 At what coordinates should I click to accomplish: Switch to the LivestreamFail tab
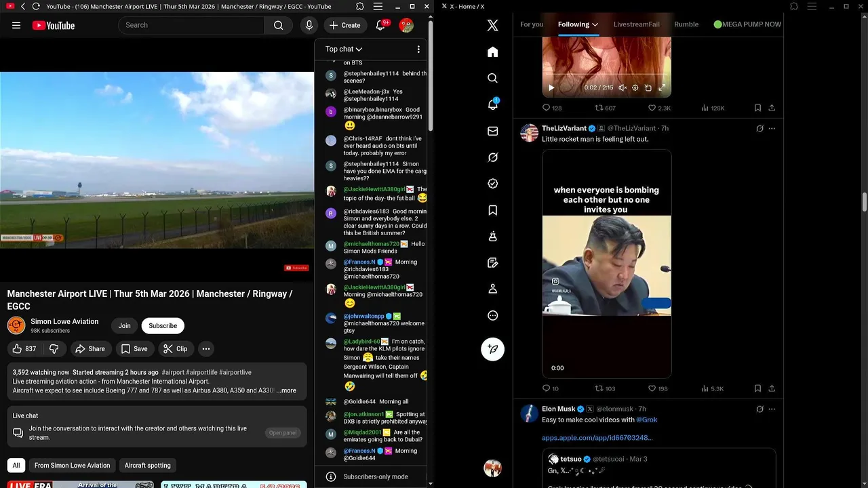[x=636, y=24]
